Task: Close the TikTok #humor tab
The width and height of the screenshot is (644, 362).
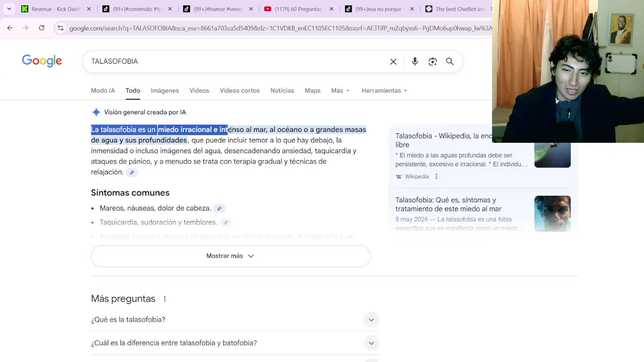Action: point(251,9)
